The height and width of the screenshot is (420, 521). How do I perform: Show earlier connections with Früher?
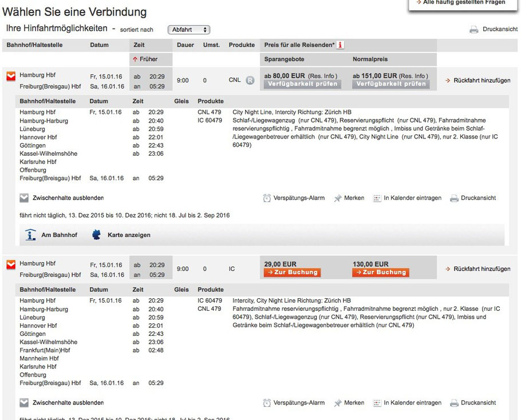[148, 59]
